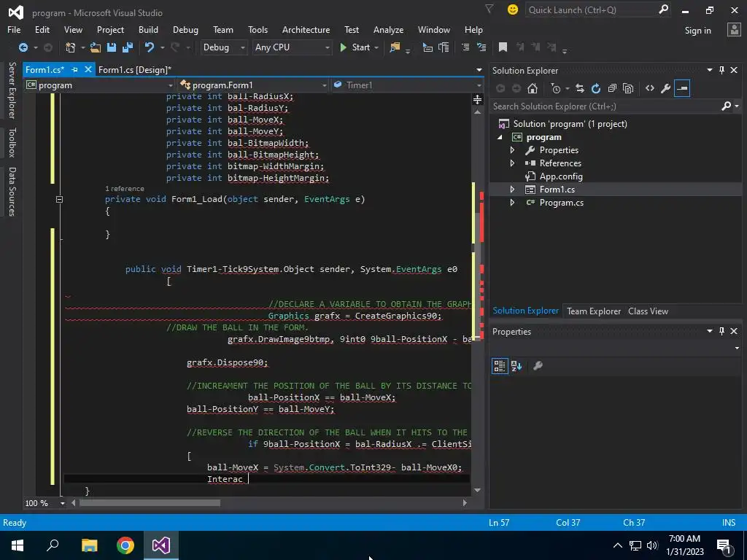Expand the Properties node in Solution Explorer
Image resolution: width=747 pixels, height=560 pixels.
point(512,150)
